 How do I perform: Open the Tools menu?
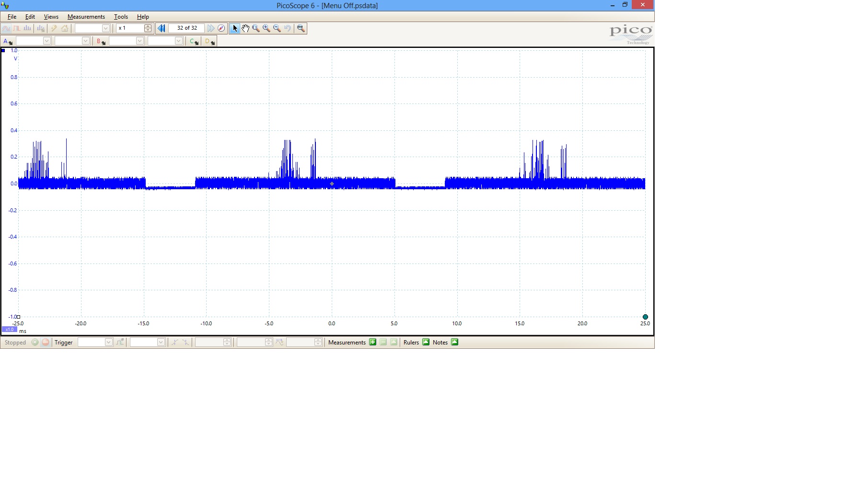pos(121,17)
